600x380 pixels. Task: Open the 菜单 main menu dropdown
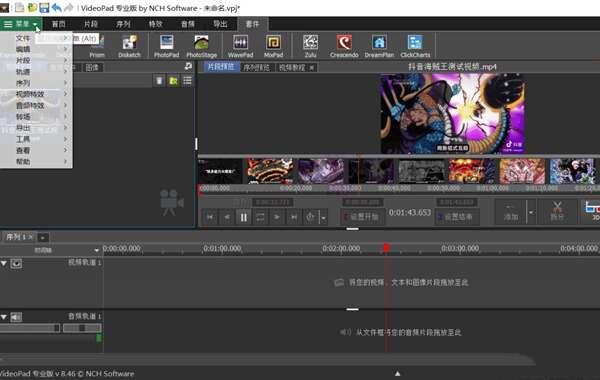(x=21, y=24)
